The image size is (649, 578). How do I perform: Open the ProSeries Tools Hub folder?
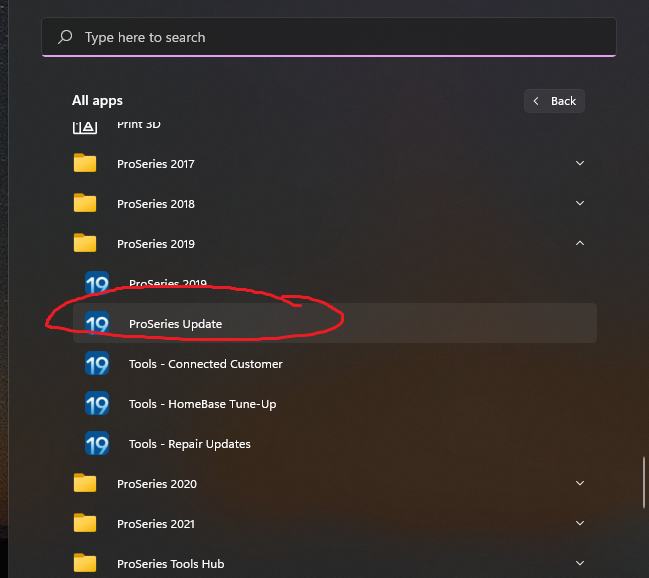170,564
